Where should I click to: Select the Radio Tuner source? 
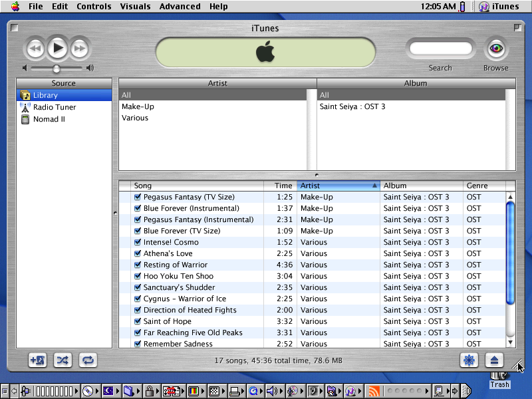point(64,107)
